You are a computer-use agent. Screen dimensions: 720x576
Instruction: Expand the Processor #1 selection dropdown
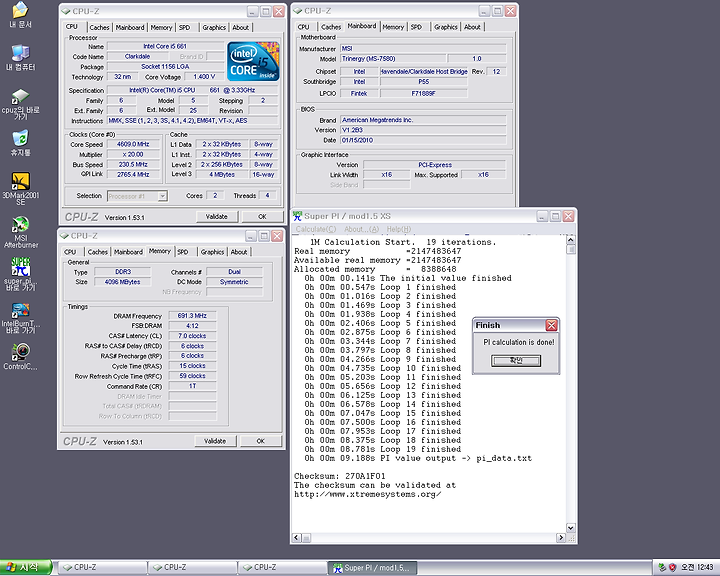pyautogui.click(x=162, y=196)
